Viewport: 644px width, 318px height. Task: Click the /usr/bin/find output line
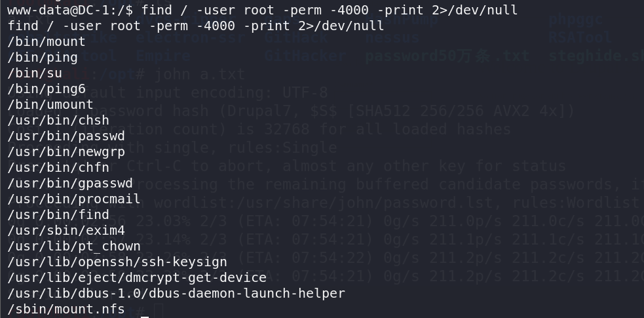(x=58, y=214)
